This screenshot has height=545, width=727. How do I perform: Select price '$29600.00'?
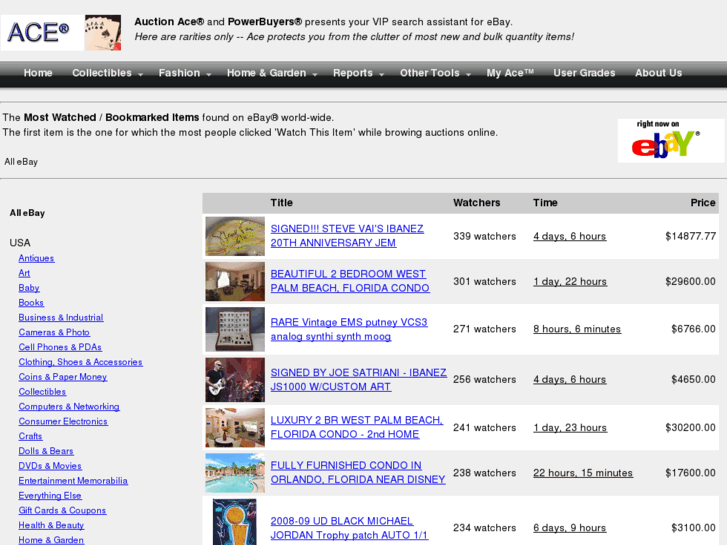coord(690,282)
